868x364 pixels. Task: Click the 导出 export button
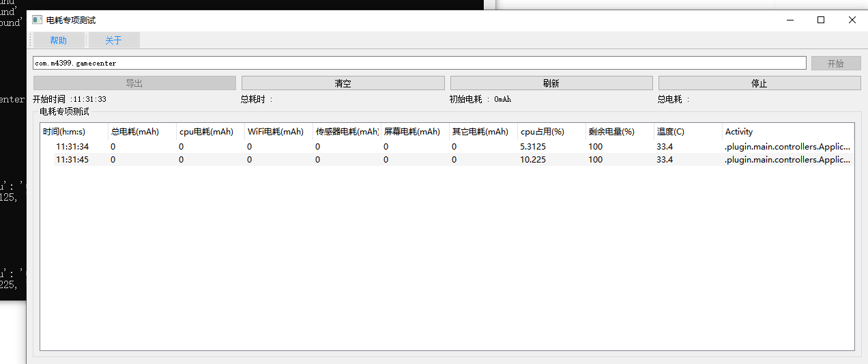pos(134,83)
